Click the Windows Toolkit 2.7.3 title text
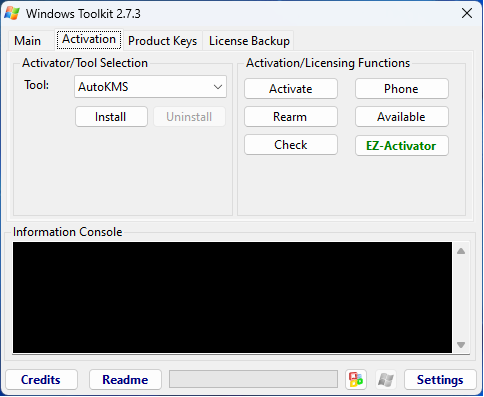This screenshot has height=397, width=484. pyautogui.click(x=83, y=14)
